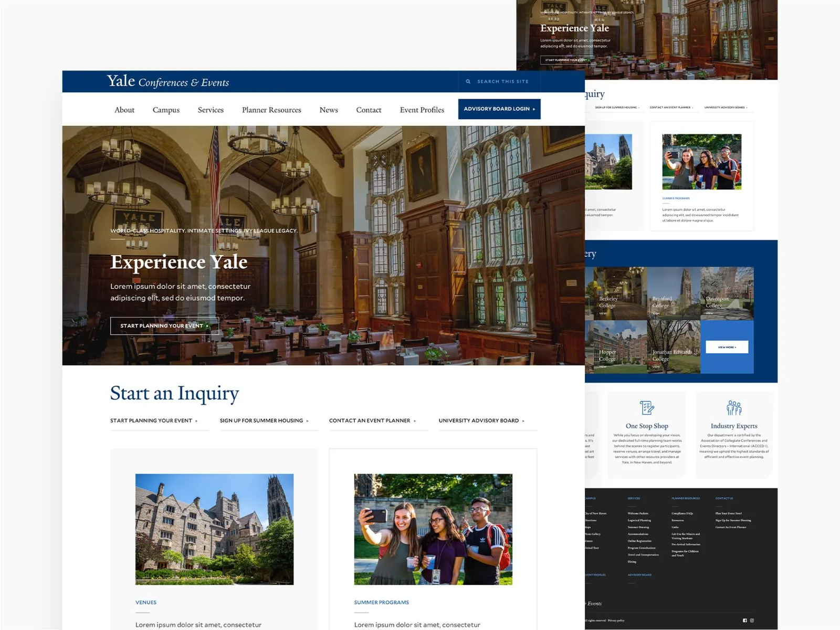Focus the Search This Site field
840x630 pixels.
click(499, 81)
